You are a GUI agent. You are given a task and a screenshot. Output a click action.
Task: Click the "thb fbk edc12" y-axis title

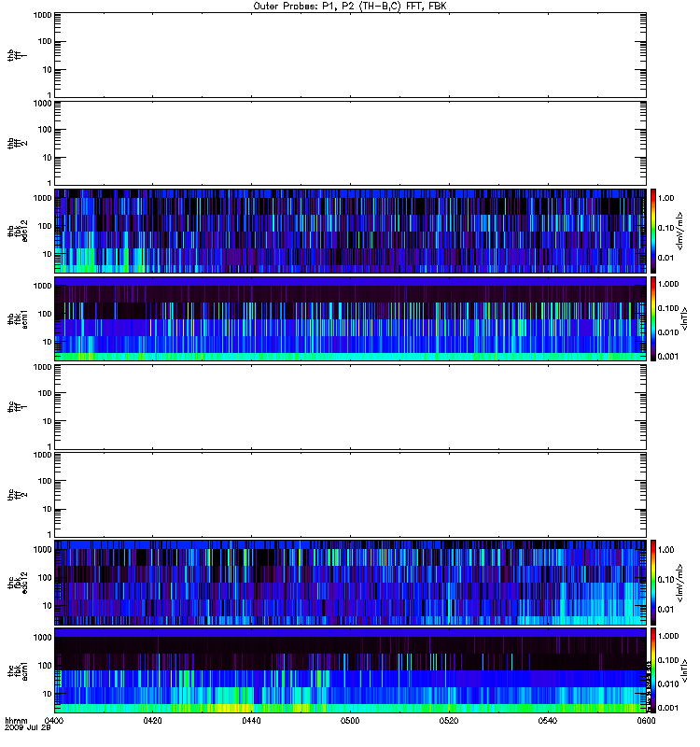pos(18,231)
